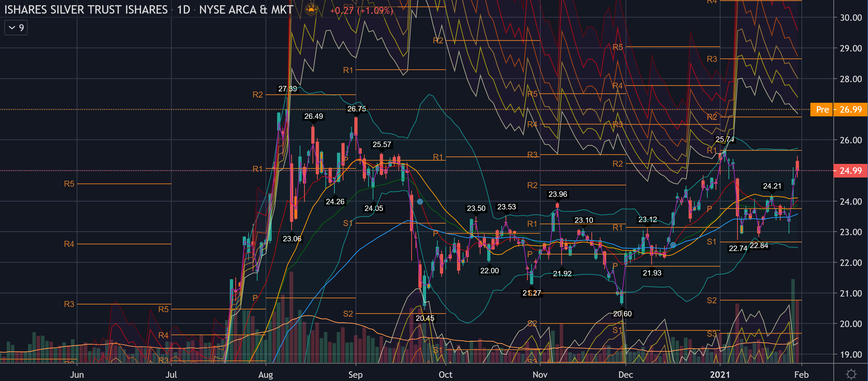Click the NYSE ARCA & MKT exchange label

pos(246,9)
